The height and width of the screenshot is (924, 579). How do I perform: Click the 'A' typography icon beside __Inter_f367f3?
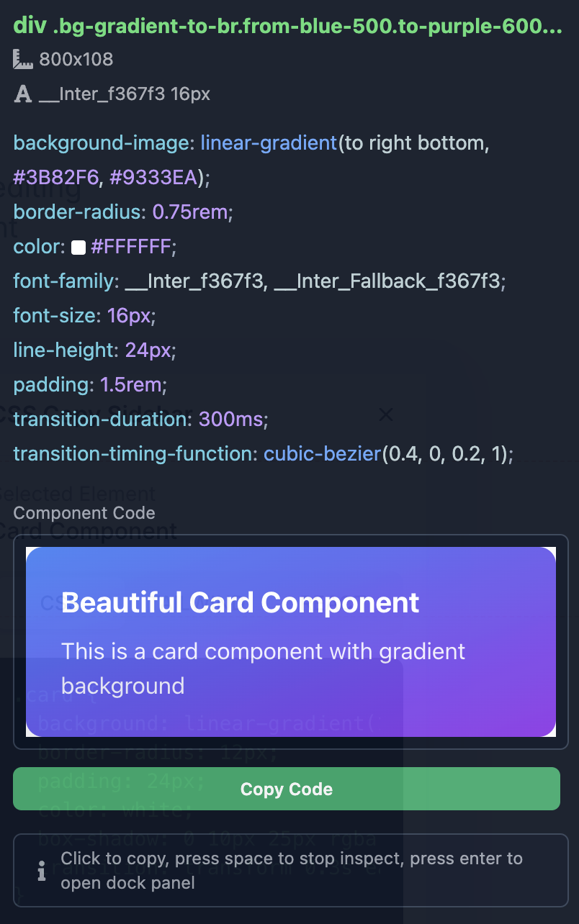[22, 94]
